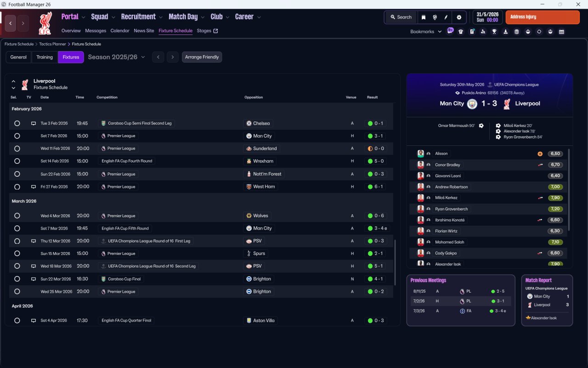The image size is (588, 368).
Task: Click the goal icon beside Omar Marmoush
Action: click(x=481, y=126)
